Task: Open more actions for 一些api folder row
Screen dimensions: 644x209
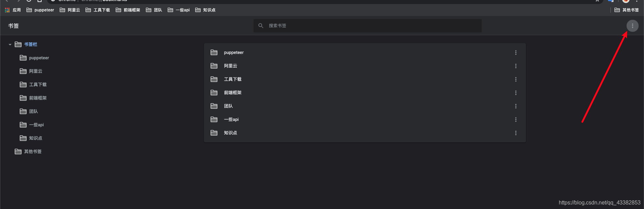Action: (x=516, y=120)
